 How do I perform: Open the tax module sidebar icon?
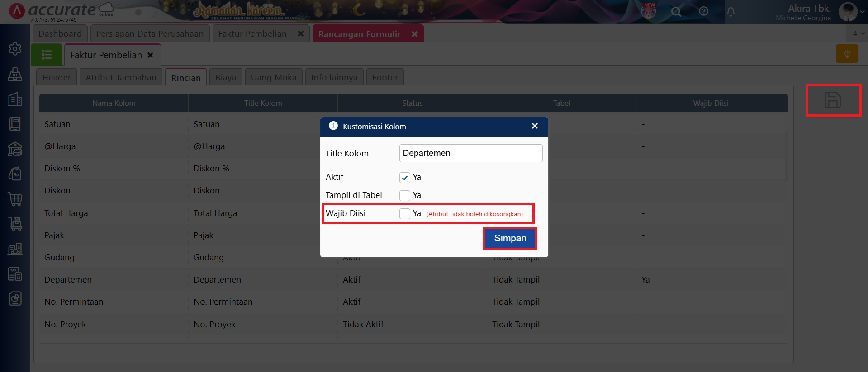(x=15, y=273)
